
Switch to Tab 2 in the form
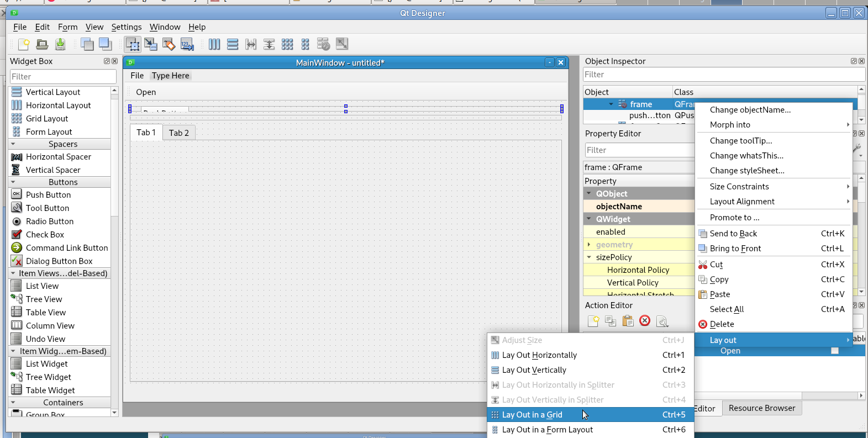click(179, 133)
